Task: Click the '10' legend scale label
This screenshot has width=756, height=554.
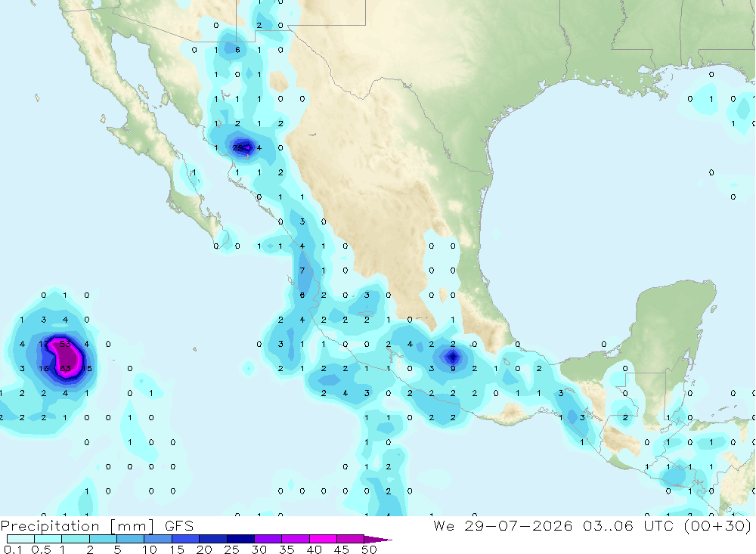Action: (150, 549)
